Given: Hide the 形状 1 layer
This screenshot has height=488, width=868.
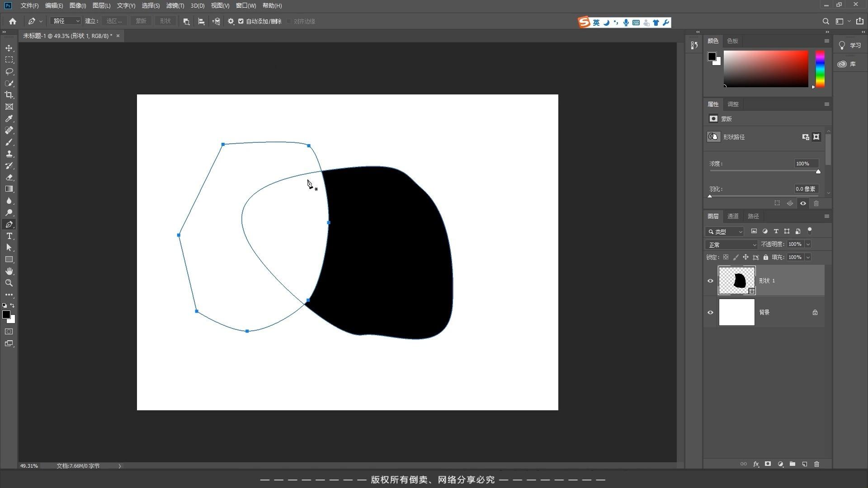Looking at the screenshot, I should [x=710, y=281].
